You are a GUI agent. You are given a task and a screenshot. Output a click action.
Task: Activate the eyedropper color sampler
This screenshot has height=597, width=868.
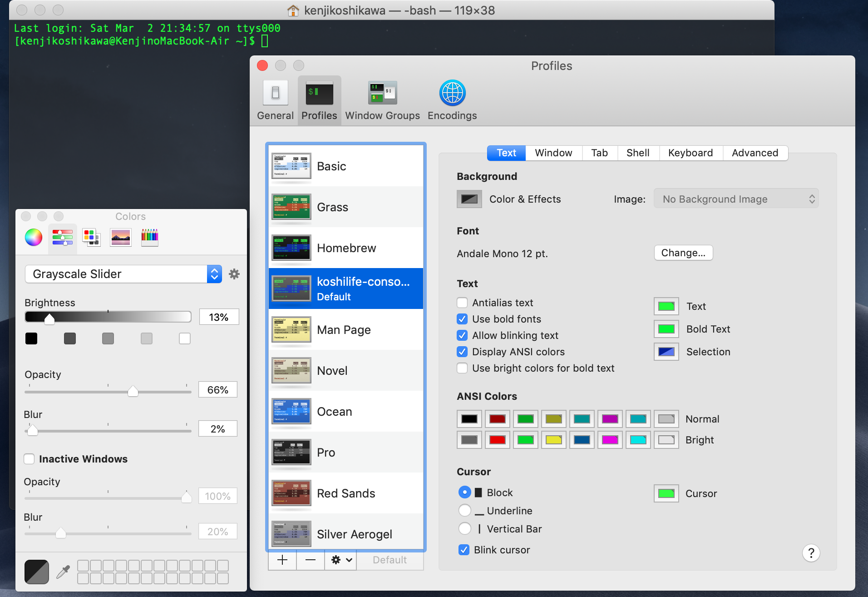63,572
